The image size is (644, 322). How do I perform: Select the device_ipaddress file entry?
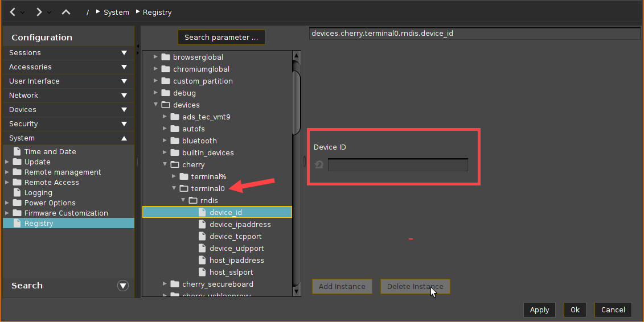coord(240,225)
